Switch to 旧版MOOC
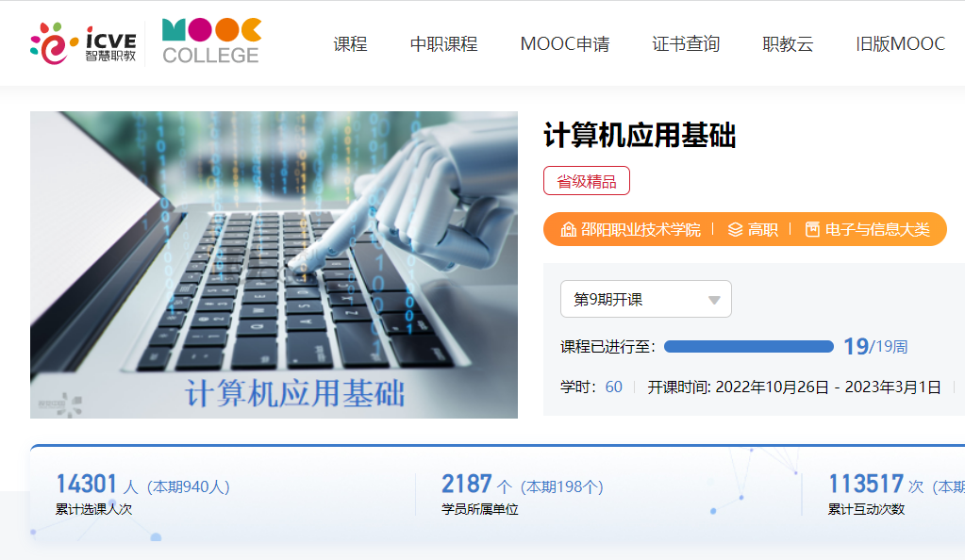Image resolution: width=965 pixels, height=560 pixels. click(900, 43)
